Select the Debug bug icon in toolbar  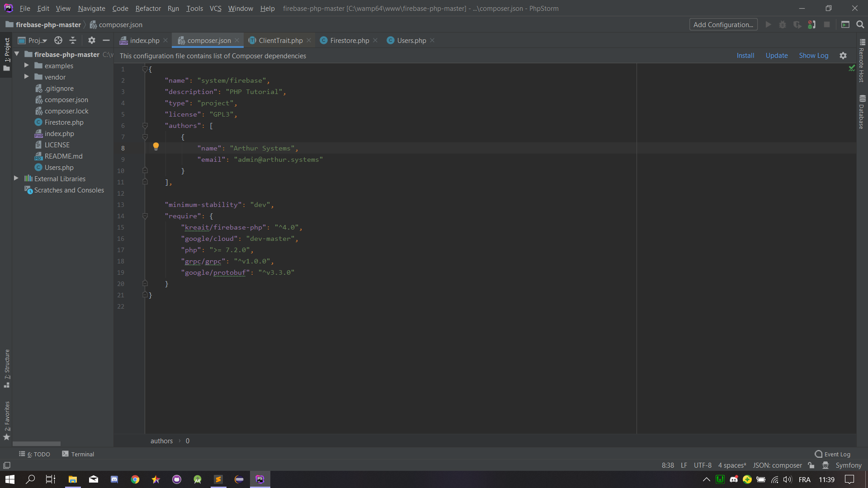click(x=783, y=24)
